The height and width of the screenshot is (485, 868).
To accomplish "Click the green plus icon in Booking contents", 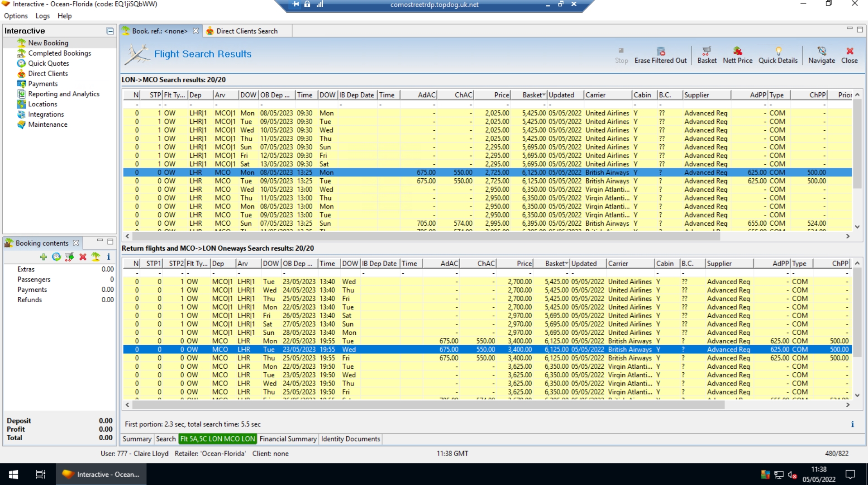I will tap(43, 257).
